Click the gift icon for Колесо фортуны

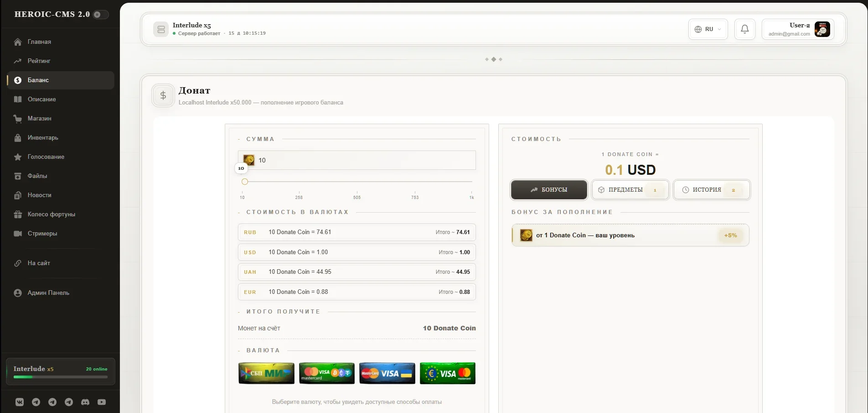click(x=18, y=214)
